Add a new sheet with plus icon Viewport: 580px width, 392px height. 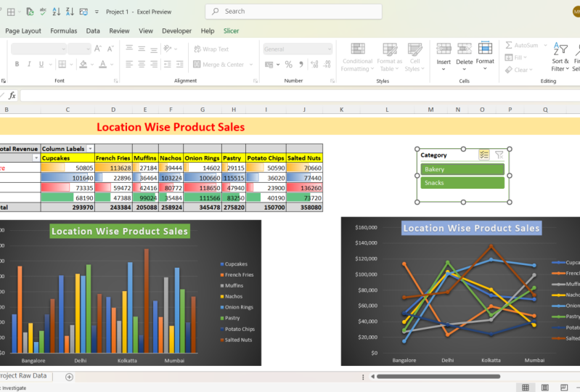[69, 377]
